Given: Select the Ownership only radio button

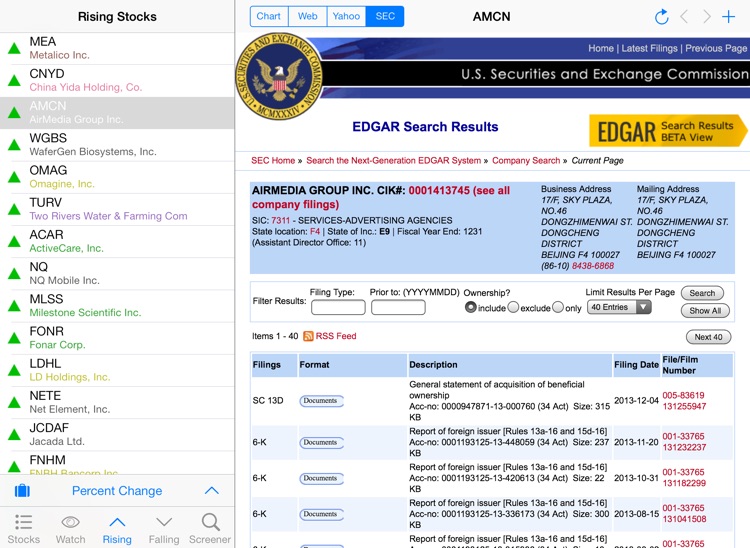Looking at the screenshot, I should point(558,307).
